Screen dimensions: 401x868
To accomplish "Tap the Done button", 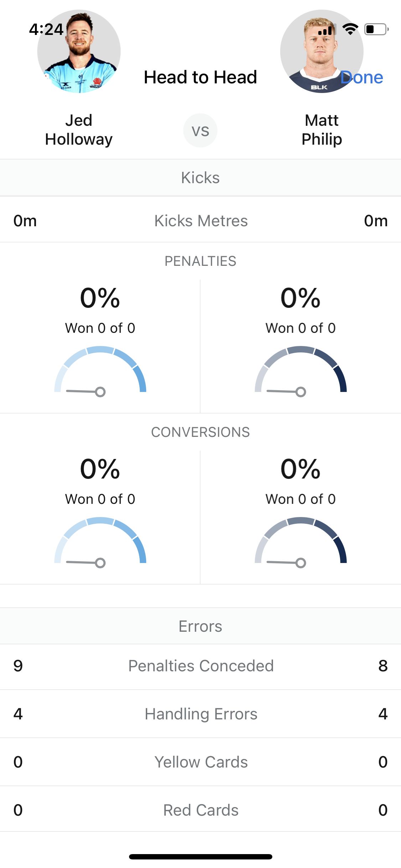I will 361,77.
